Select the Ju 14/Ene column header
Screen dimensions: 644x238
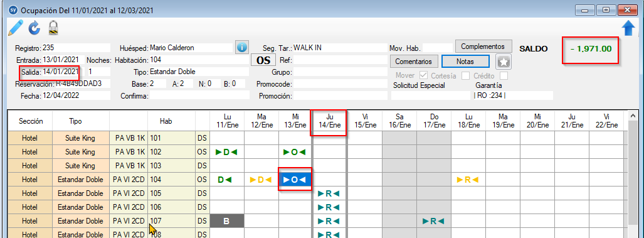(329, 122)
